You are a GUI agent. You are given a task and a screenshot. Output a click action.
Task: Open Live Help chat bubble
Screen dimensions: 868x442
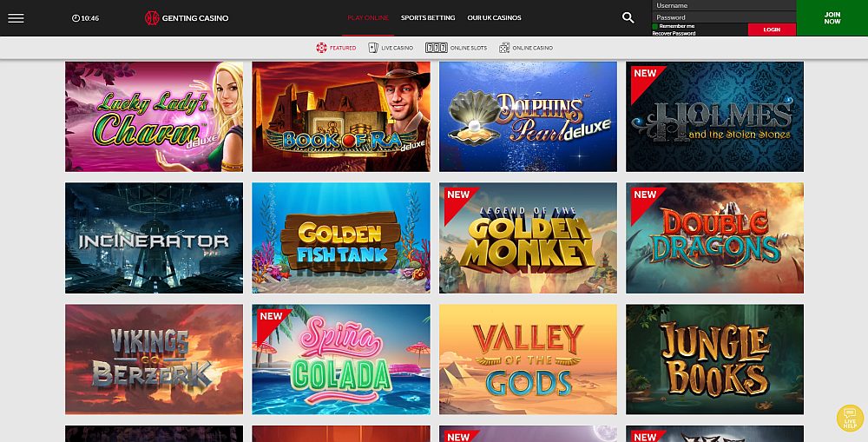tap(851, 419)
